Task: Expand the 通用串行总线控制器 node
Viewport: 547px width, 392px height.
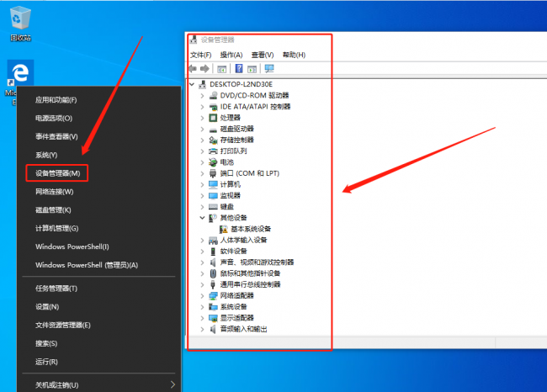Action: (202, 284)
